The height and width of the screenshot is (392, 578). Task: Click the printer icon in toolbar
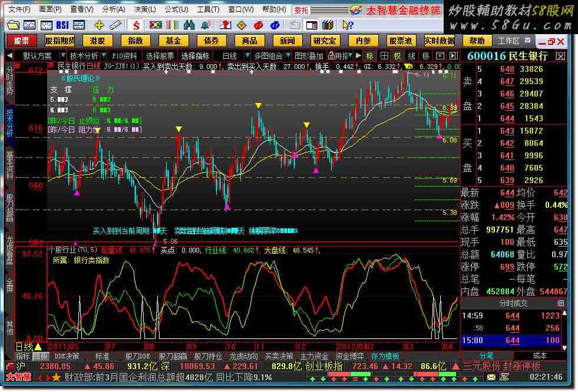[295, 25]
